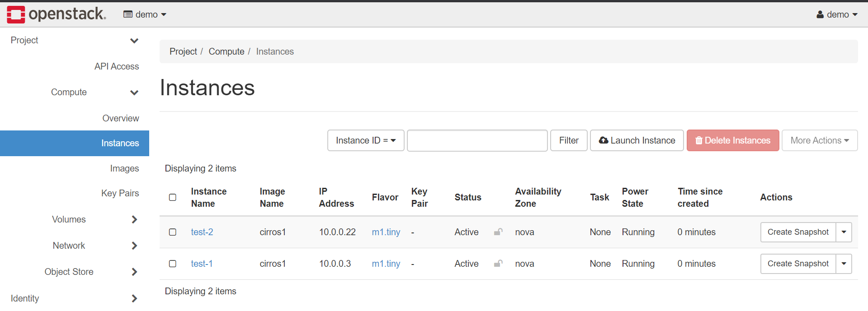The image size is (868, 311).
Task: Create Snapshot for test-2 instance
Action: tap(798, 232)
